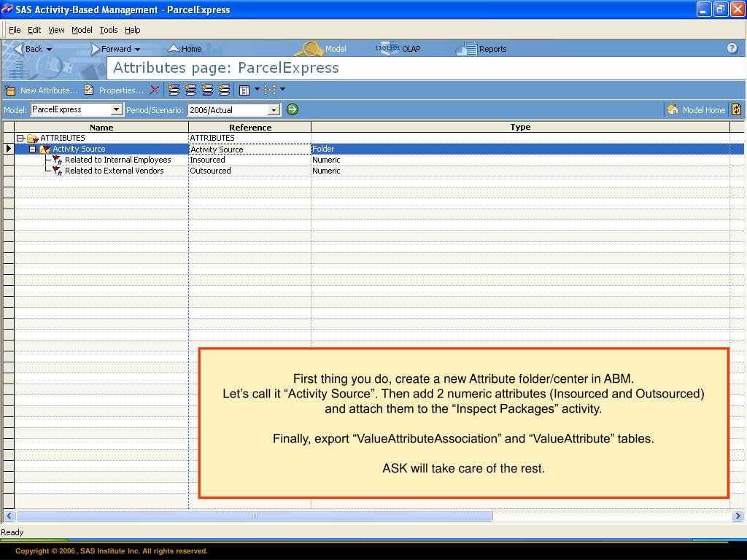Click the row selector arrow for Activity Source
The image size is (747, 560).
tap(9, 149)
